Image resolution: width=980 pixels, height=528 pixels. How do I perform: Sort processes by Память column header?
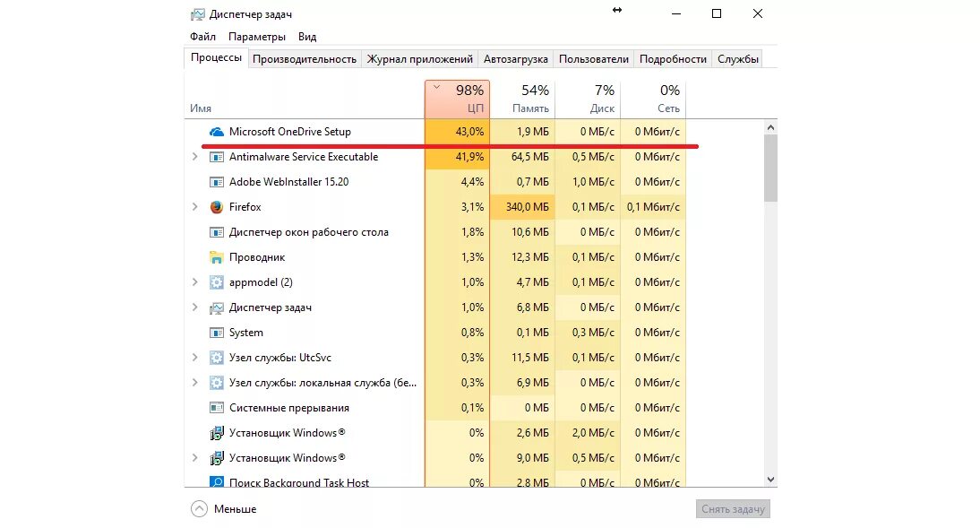tap(523, 99)
